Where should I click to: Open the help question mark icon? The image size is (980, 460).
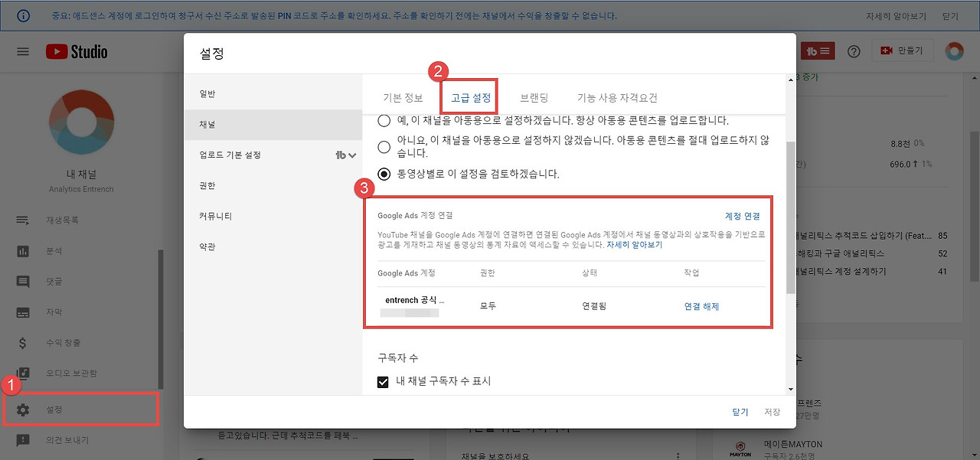click(x=854, y=51)
